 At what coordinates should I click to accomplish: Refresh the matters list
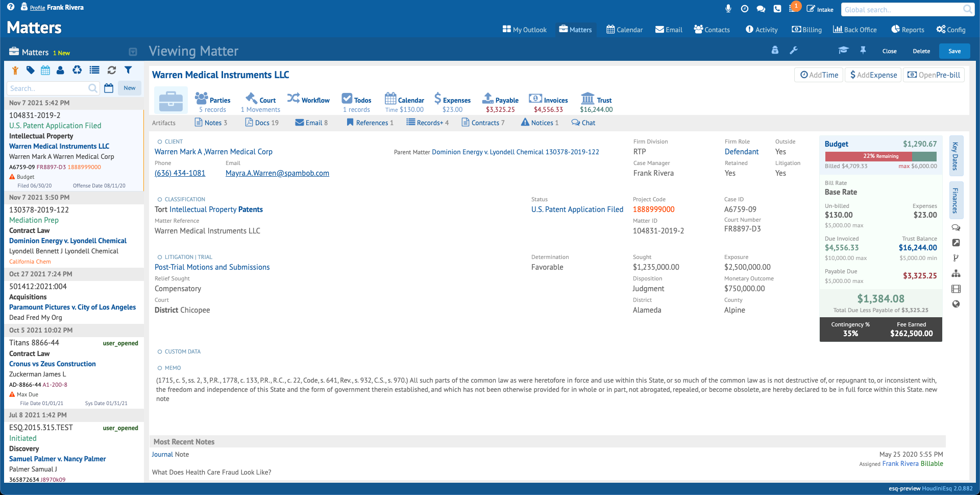coord(112,70)
